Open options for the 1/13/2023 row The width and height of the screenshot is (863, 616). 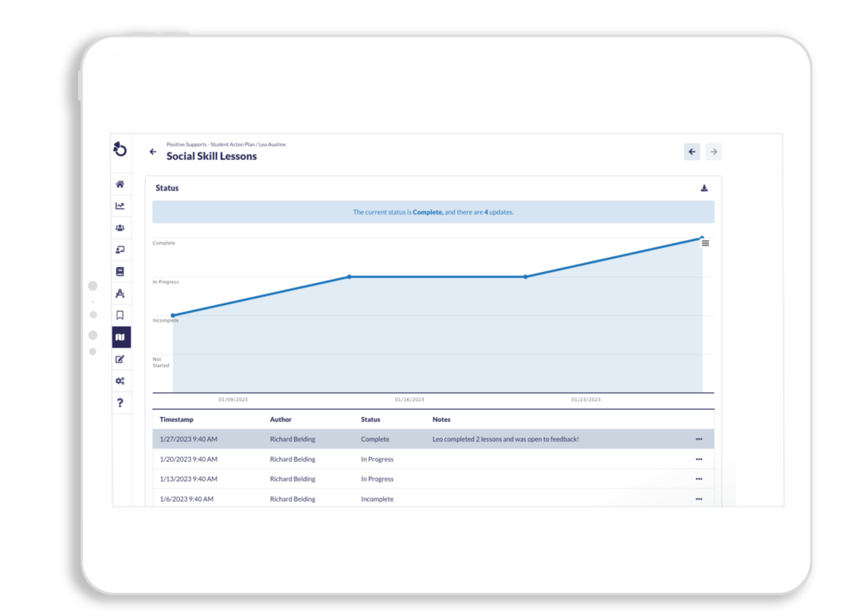pos(699,479)
